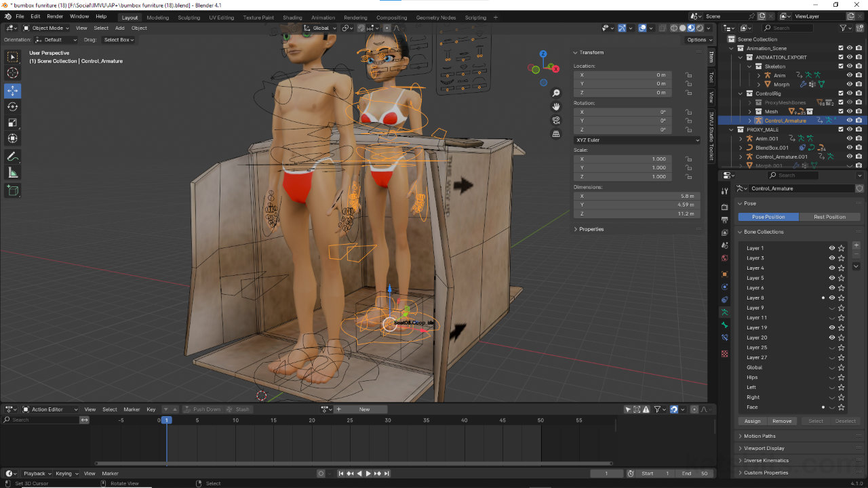Screen dimensions: 868x488
Task: Open the Object Mode dropdown
Action: click(x=45, y=28)
